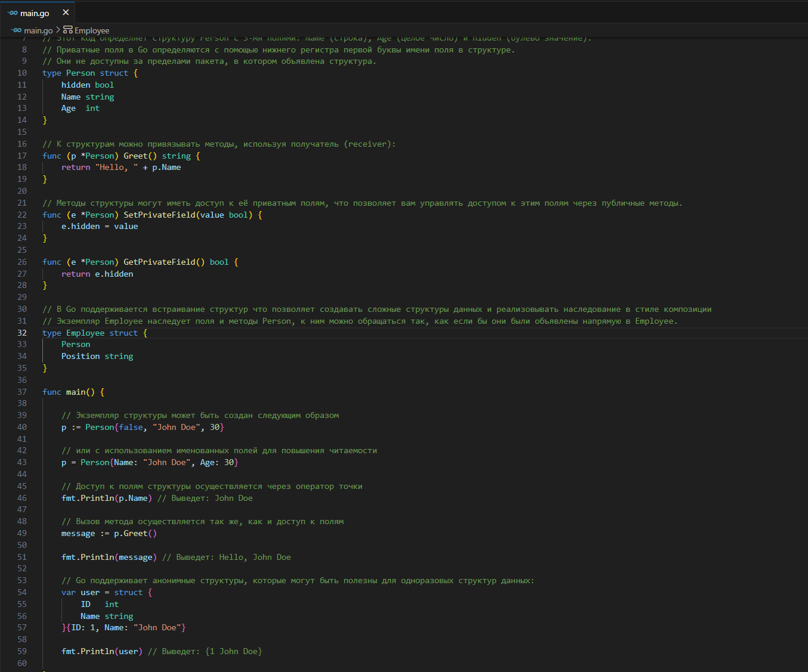Click embedded Person field on line 33

point(76,344)
